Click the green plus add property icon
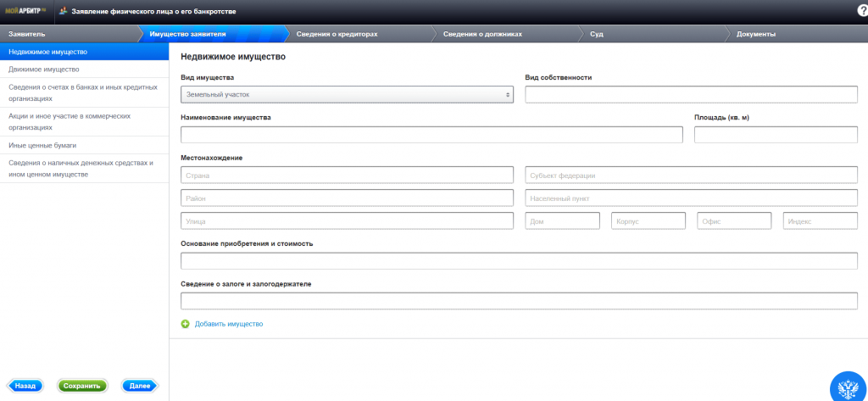 pos(186,324)
